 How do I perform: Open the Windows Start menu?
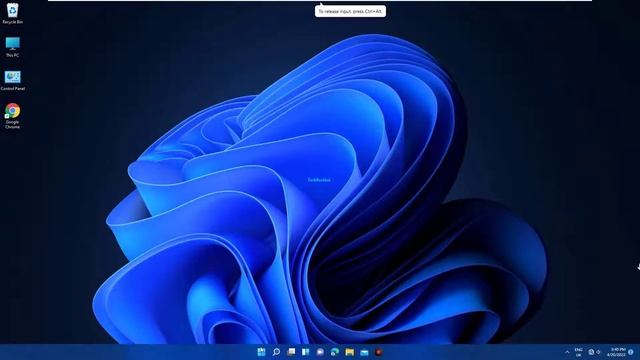261,352
